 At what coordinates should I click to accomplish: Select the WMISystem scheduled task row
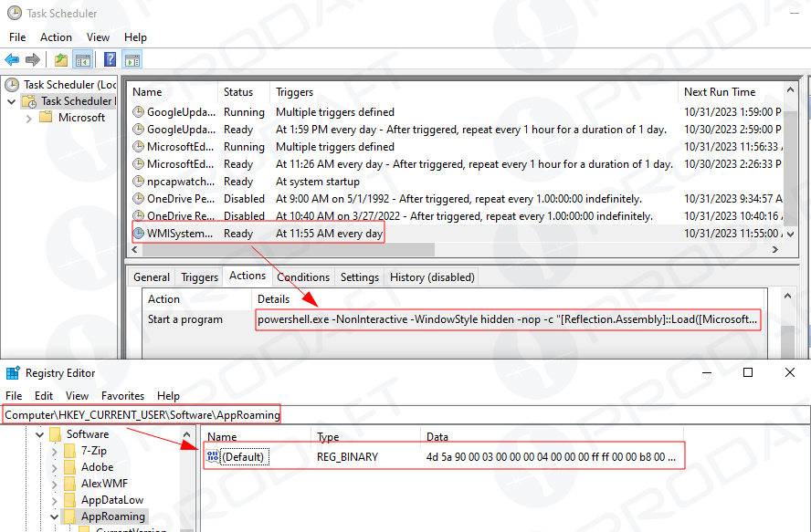click(x=455, y=234)
